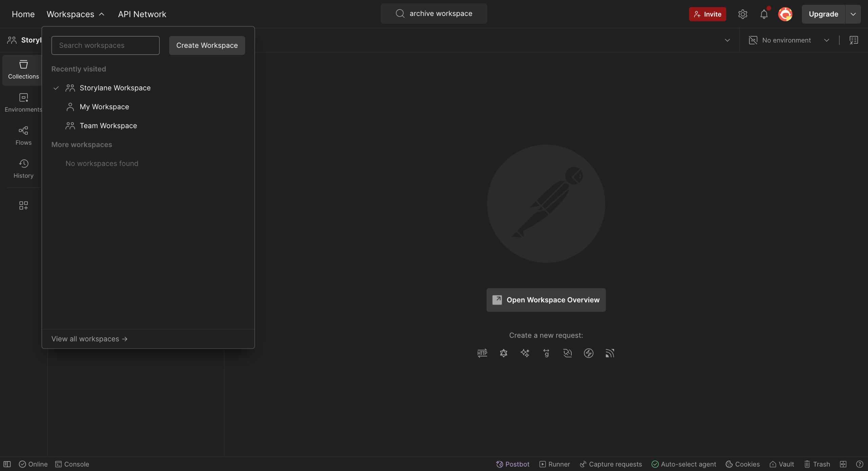Click the HTTP new request icon
868x471 pixels.
coord(482,353)
